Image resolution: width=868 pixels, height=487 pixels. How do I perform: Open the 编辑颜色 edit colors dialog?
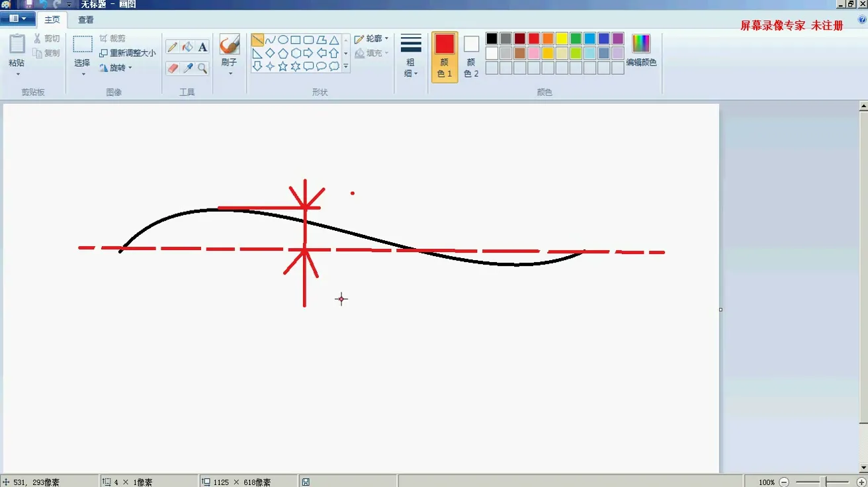point(641,50)
